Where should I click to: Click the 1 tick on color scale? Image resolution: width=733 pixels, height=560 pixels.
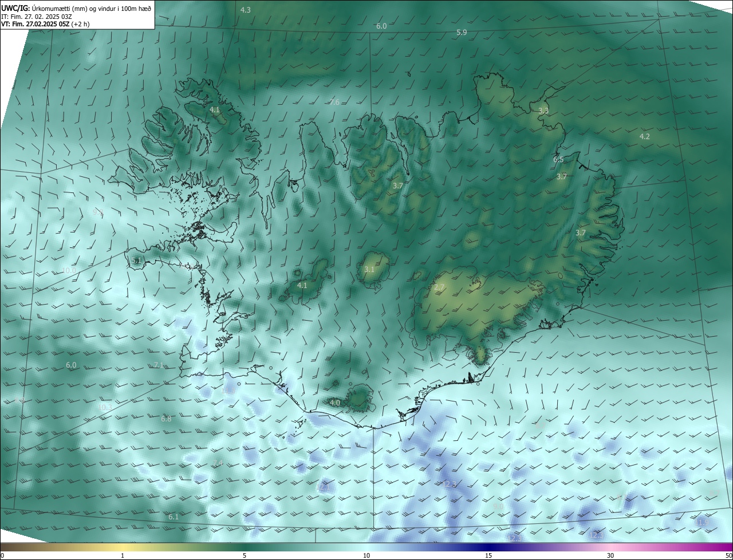[x=123, y=555]
